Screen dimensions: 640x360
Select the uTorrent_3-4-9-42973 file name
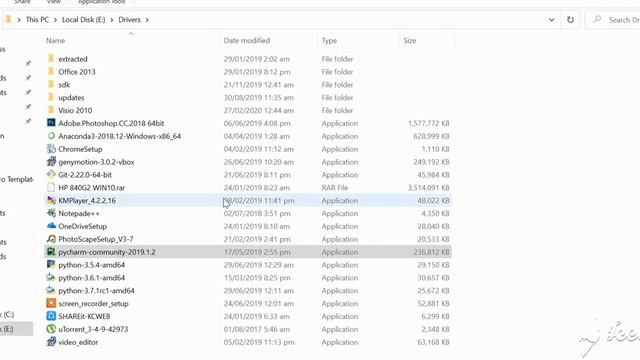93,329
